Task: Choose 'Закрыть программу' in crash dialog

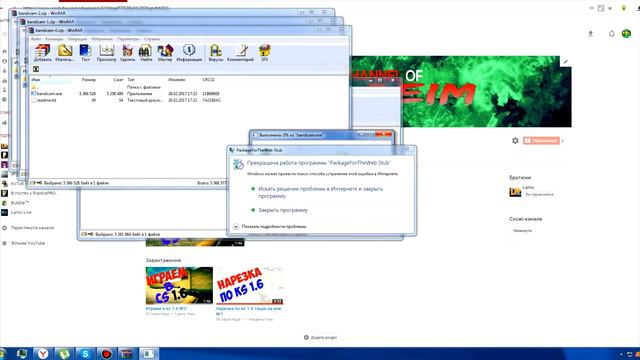Action: (x=283, y=210)
